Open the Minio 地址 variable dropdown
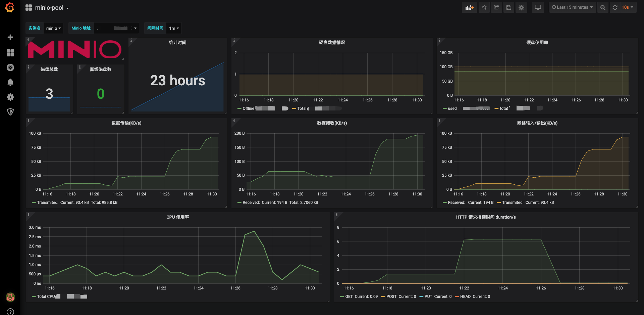 [116, 28]
